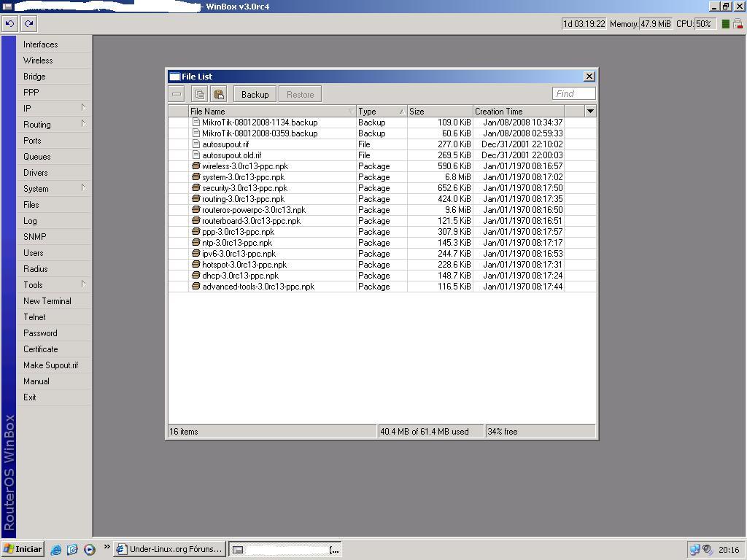Open the column chooser dropdown in File List

(590, 111)
